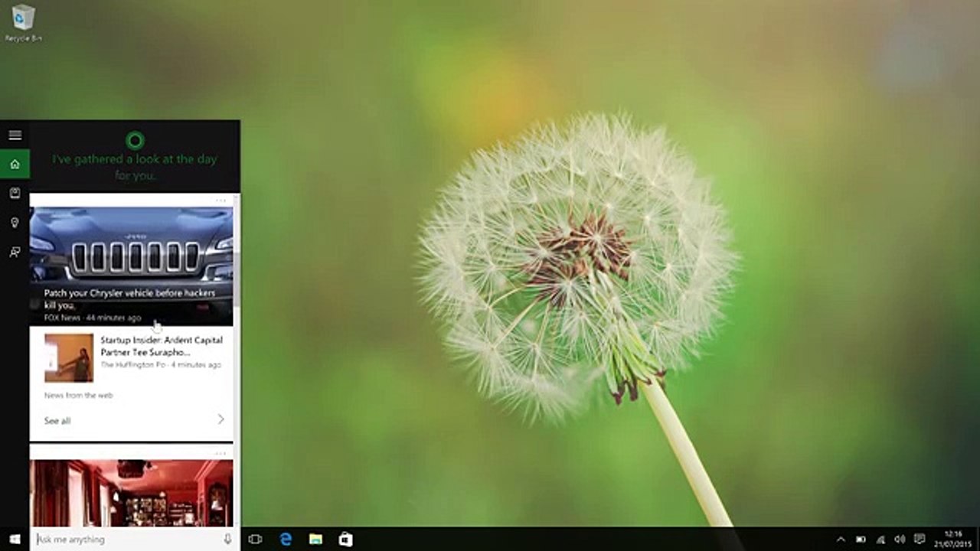Viewport: 980px width, 551px height.
Task: Open the Cortana Notebook icon
Action: [x=15, y=193]
